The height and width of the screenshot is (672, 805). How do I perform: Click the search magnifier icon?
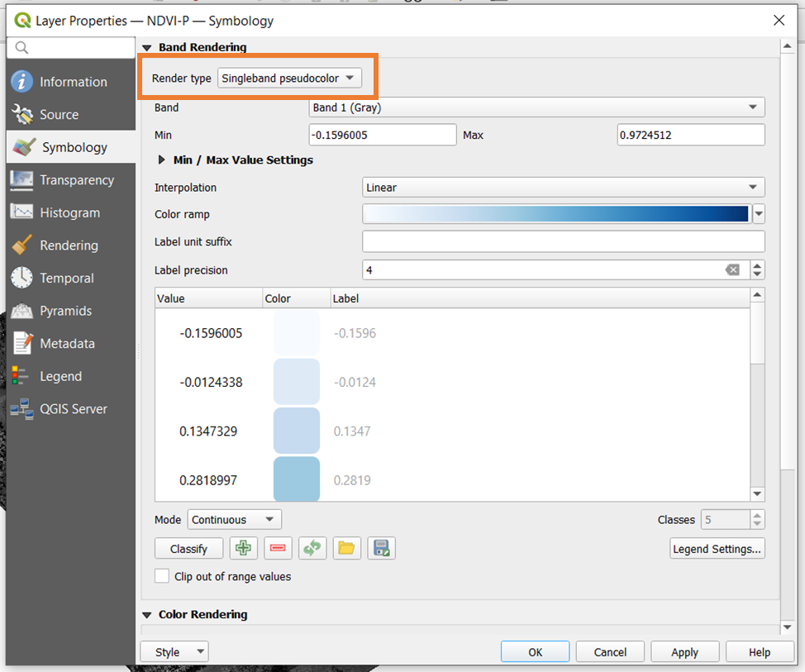point(21,48)
